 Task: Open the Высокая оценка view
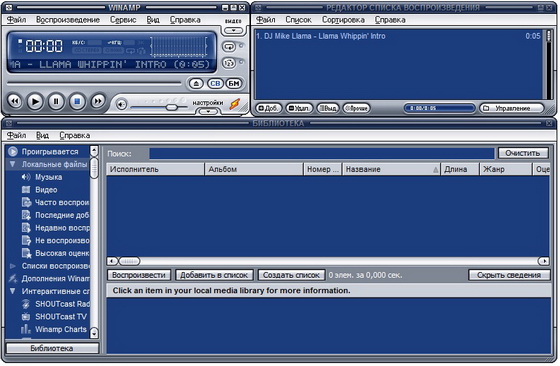[x=55, y=253]
